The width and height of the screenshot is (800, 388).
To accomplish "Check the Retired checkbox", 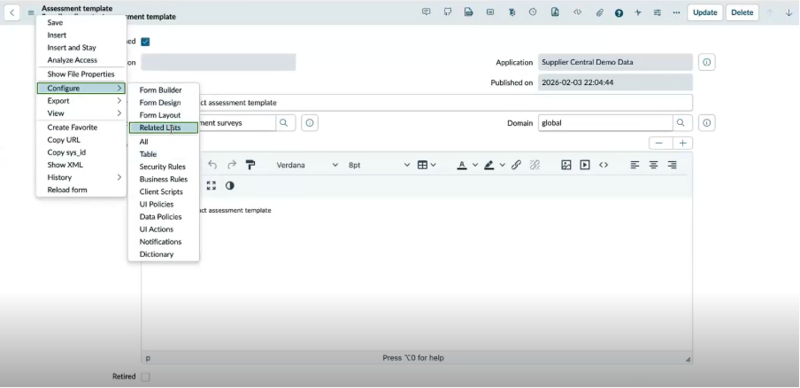I will [x=145, y=377].
